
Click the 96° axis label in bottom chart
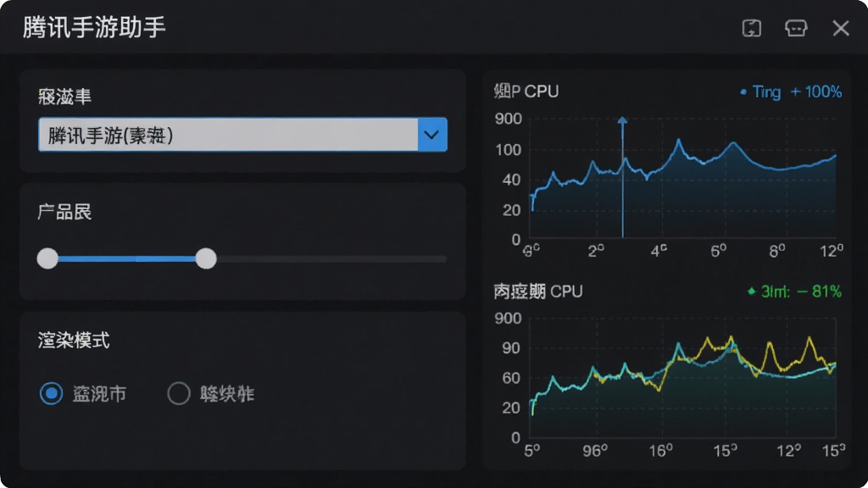point(595,451)
